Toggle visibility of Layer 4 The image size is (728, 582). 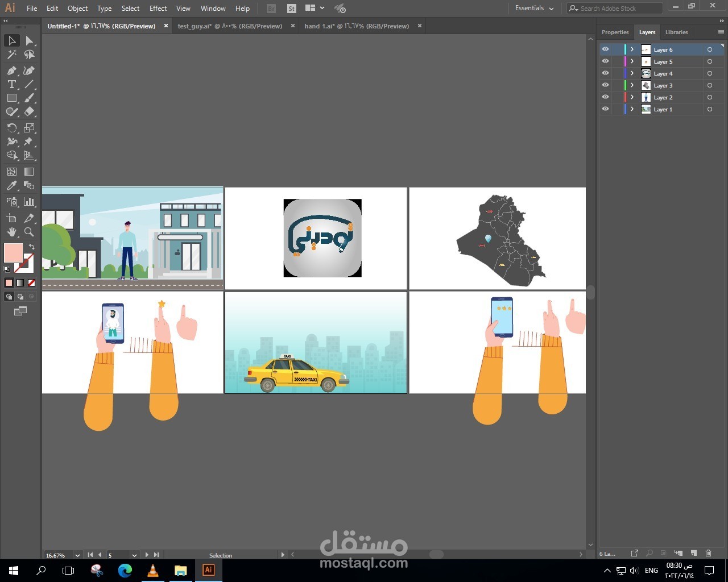(x=605, y=73)
